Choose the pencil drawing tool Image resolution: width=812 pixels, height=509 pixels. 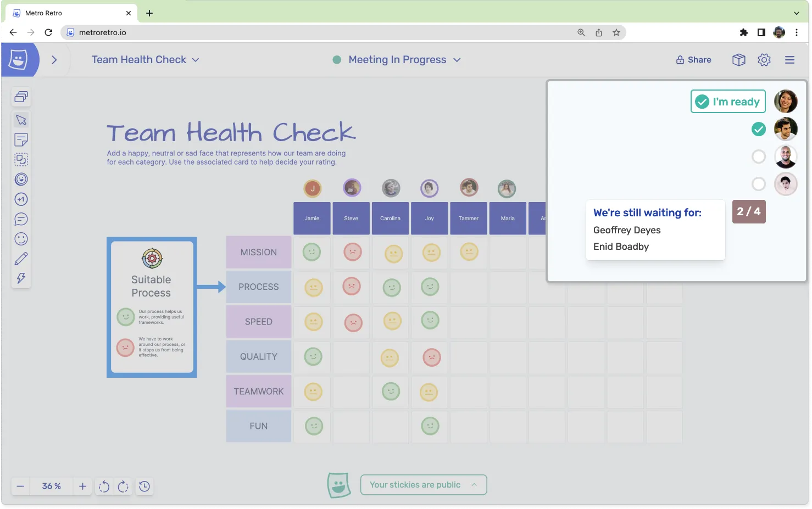(21, 259)
